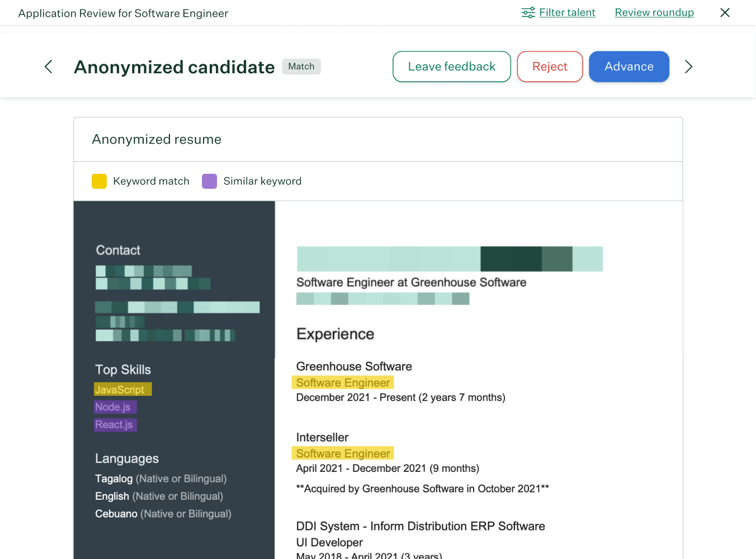Screen dimensions: 756x559
Task: Reject this candidate
Action: (x=550, y=67)
